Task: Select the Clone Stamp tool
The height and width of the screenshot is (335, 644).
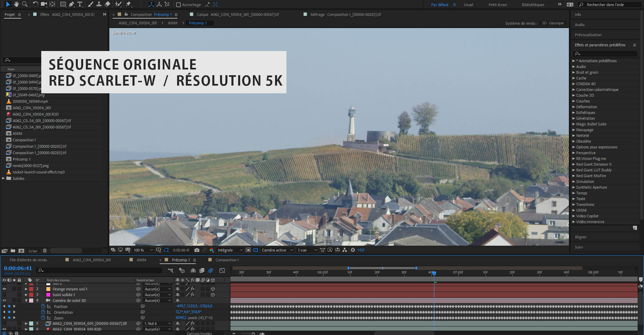Action: tap(99, 4)
